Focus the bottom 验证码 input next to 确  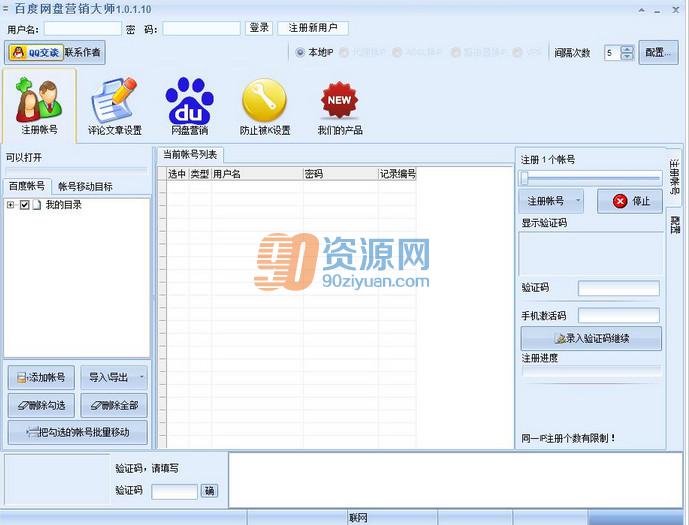[x=174, y=492]
